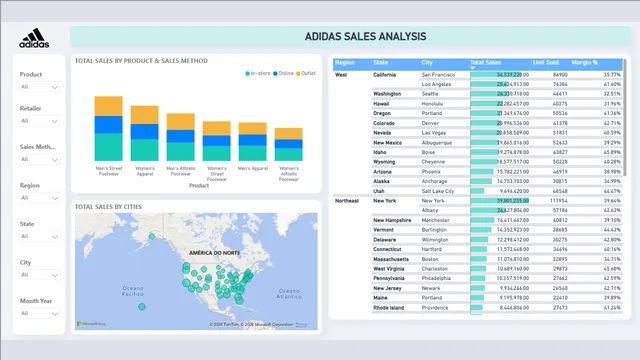Click the Adidas Sales Analysis title
The width and height of the screenshot is (640, 360).
pos(365,37)
